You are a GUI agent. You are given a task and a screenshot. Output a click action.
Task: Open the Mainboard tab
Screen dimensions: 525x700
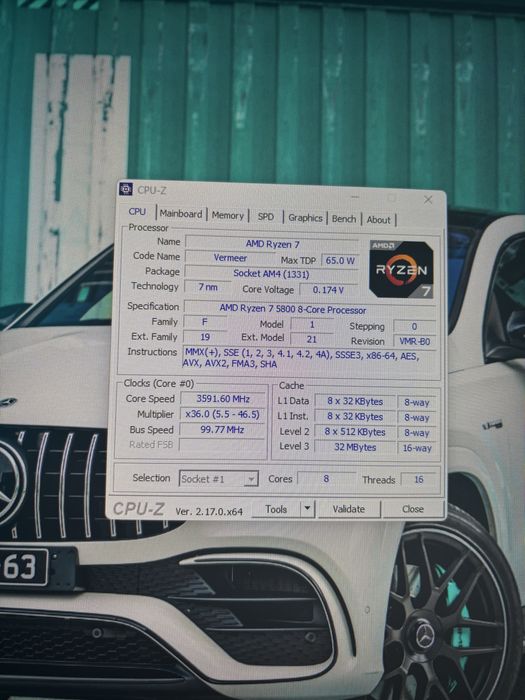[181, 214]
